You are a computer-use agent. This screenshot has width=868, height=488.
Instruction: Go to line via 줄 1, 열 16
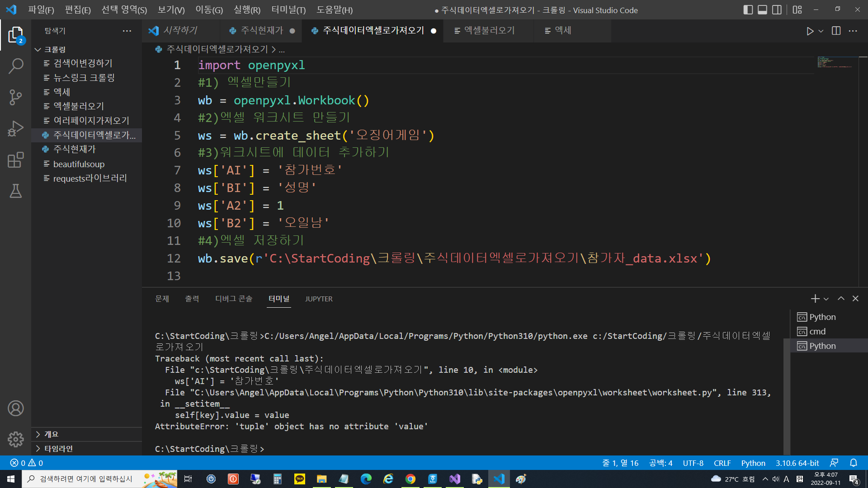coord(620,463)
